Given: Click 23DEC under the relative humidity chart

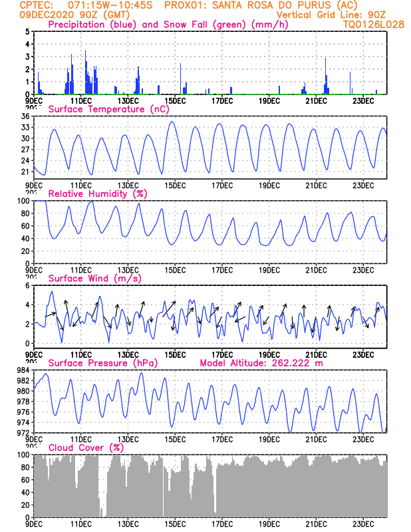Looking at the screenshot, I should (363, 271).
